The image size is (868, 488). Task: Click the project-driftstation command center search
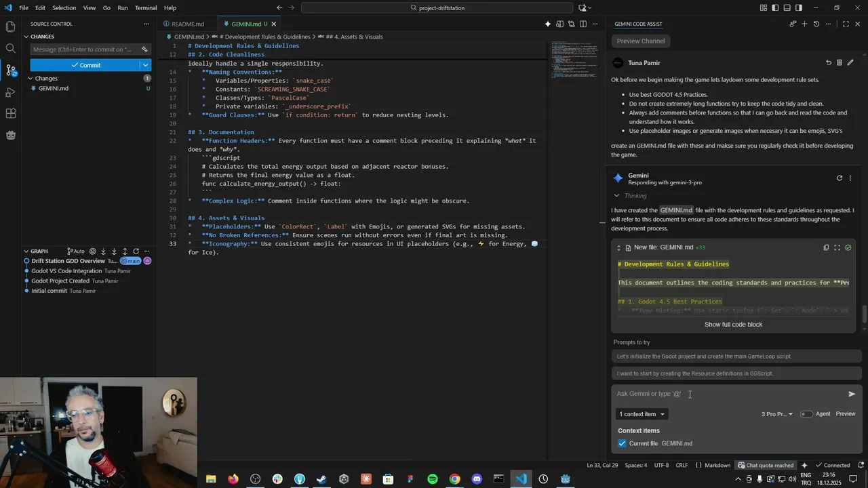[435, 7]
